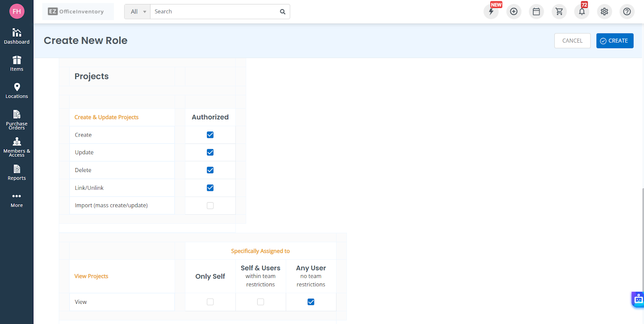Image resolution: width=644 pixels, height=324 pixels.
Task: Click the View Projects heading
Action: pyautogui.click(x=91, y=276)
